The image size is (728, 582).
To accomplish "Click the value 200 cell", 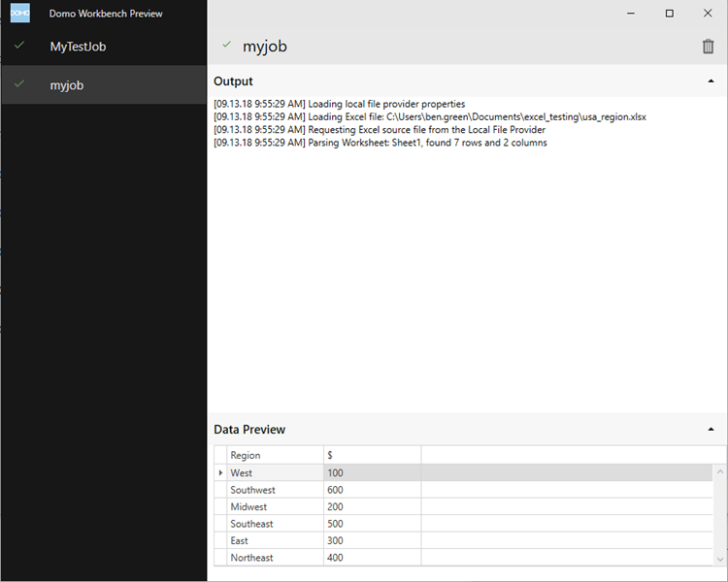I will tap(373, 506).
